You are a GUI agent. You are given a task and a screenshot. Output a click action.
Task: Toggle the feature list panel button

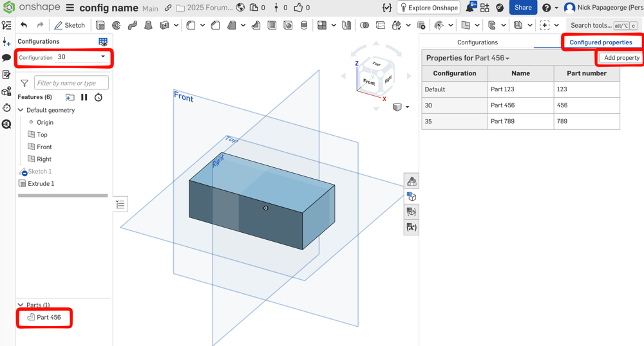pyautogui.click(x=120, y=205)
